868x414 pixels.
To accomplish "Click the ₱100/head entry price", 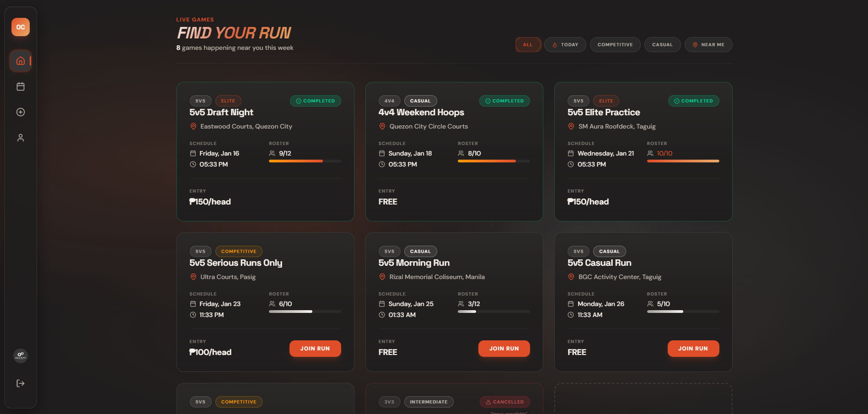I will (210, 352).
